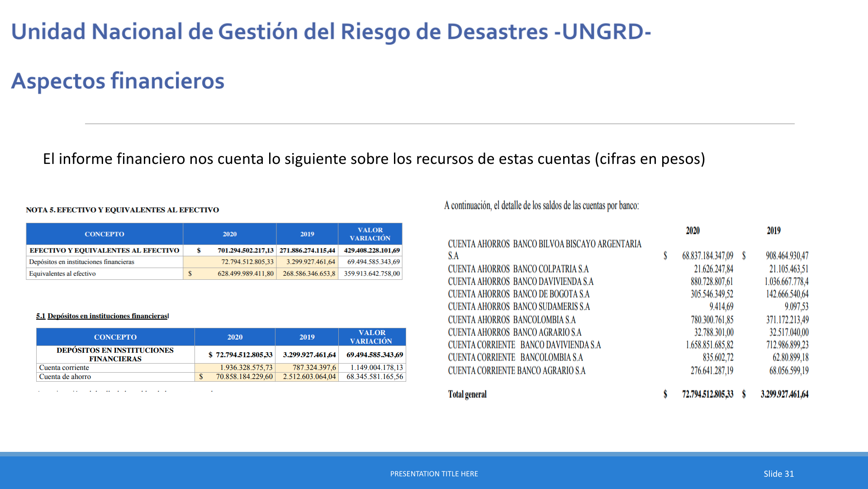Image resolution: width=868 pixels, height=489 pixels.
Task: Select 'CUENTA AHORROS BANCO DAVIVIENDA S.A'
Action: coord(521,282)
